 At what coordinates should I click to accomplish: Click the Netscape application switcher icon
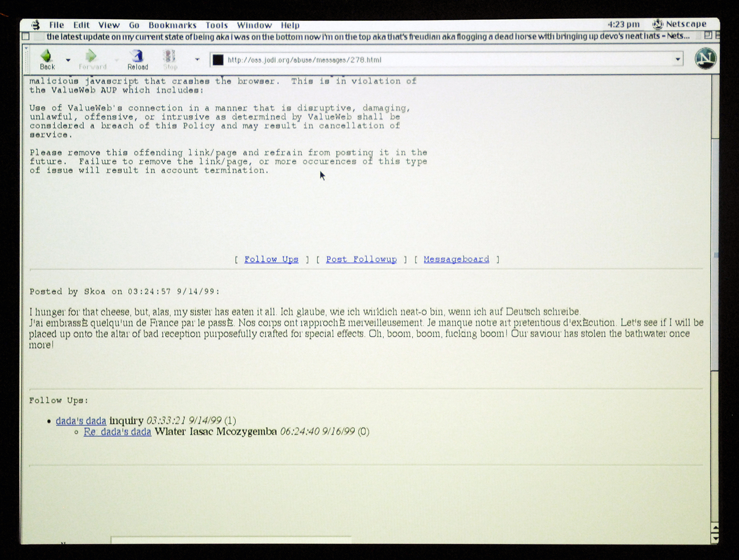(x=658, y=24)
